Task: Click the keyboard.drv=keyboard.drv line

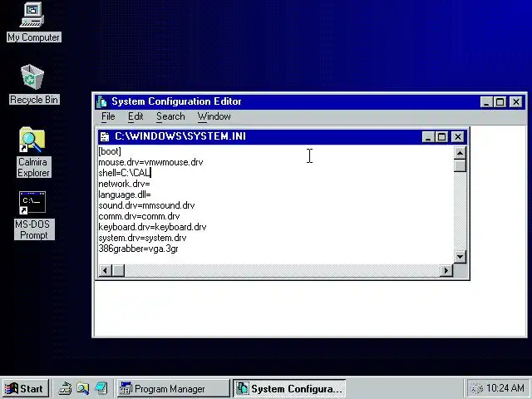Action: (x=152, y=227)
